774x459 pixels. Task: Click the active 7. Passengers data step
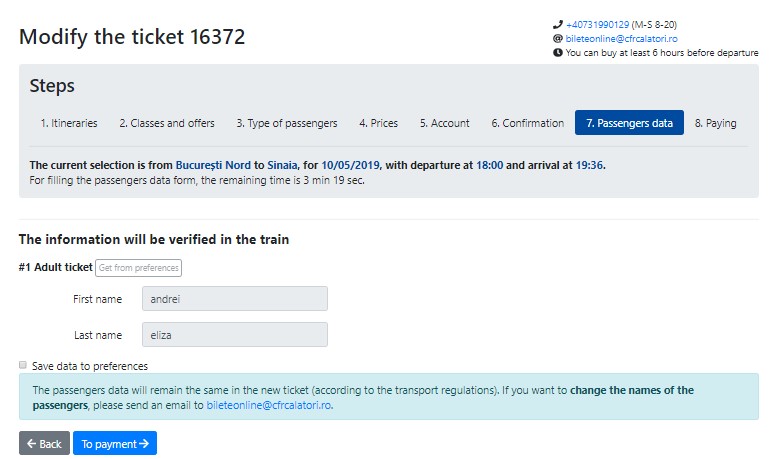[629, 123]
